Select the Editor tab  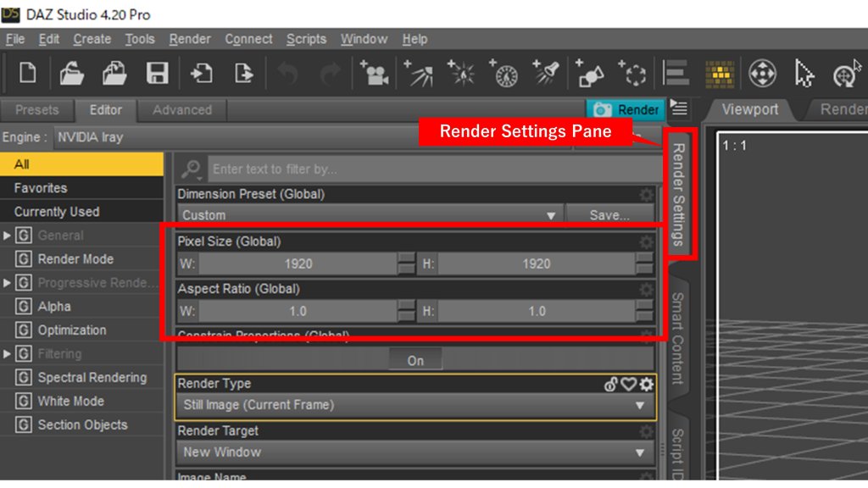click(106, 110)
